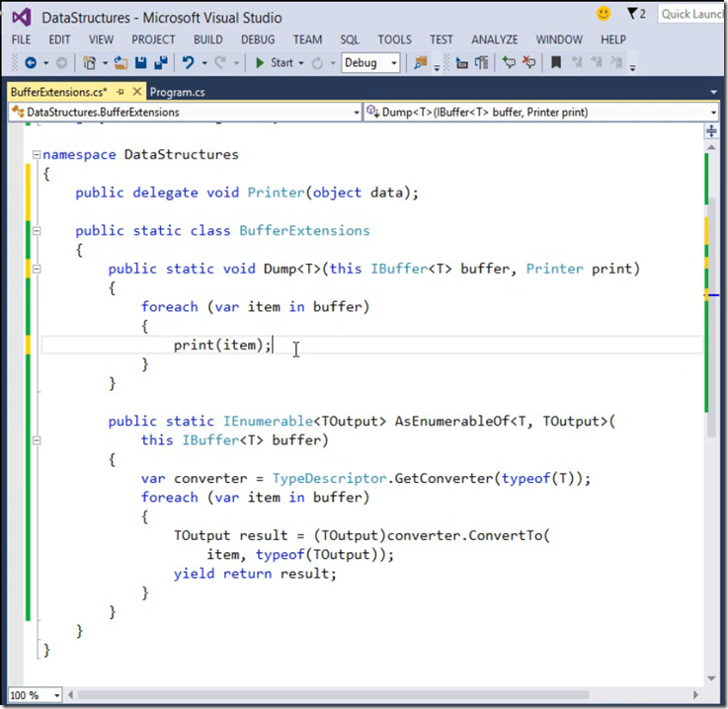Click the Save file icon
This screenshot has width=728, height=709.
coord(140,62)
